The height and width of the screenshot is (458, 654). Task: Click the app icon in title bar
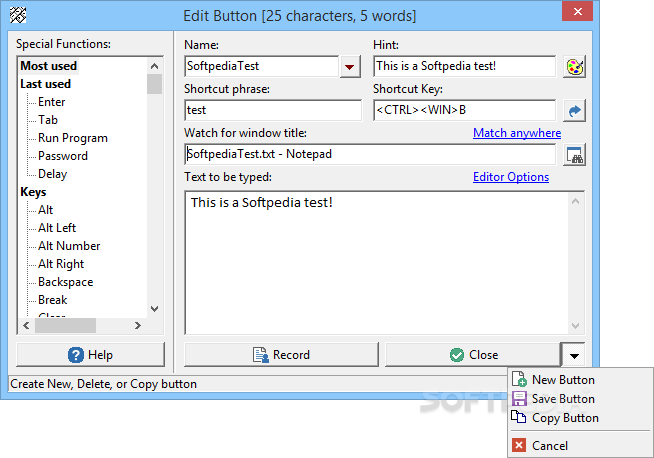coord(18,15)
